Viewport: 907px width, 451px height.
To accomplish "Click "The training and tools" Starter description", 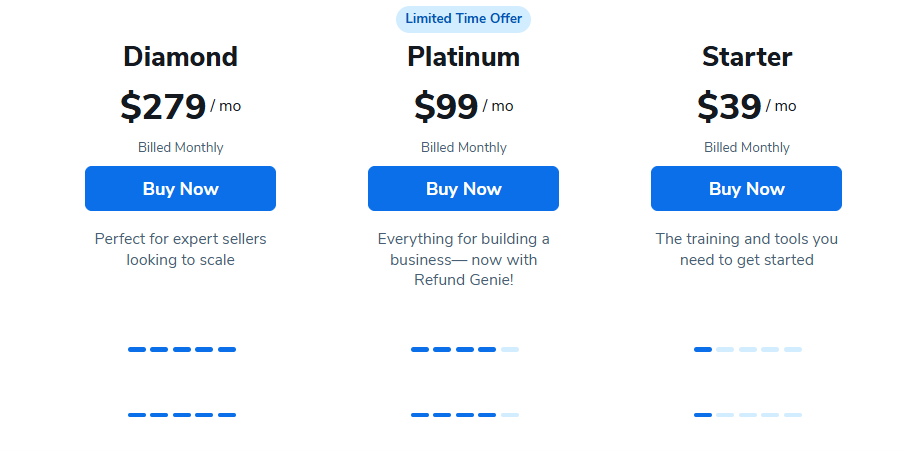I will pos(746,250).
